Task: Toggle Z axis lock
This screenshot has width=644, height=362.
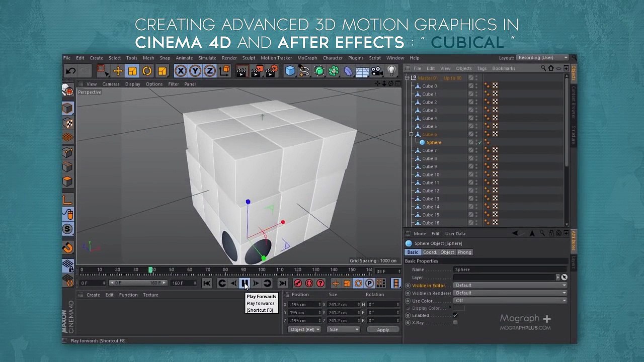Action: click(x=210, y=71)
